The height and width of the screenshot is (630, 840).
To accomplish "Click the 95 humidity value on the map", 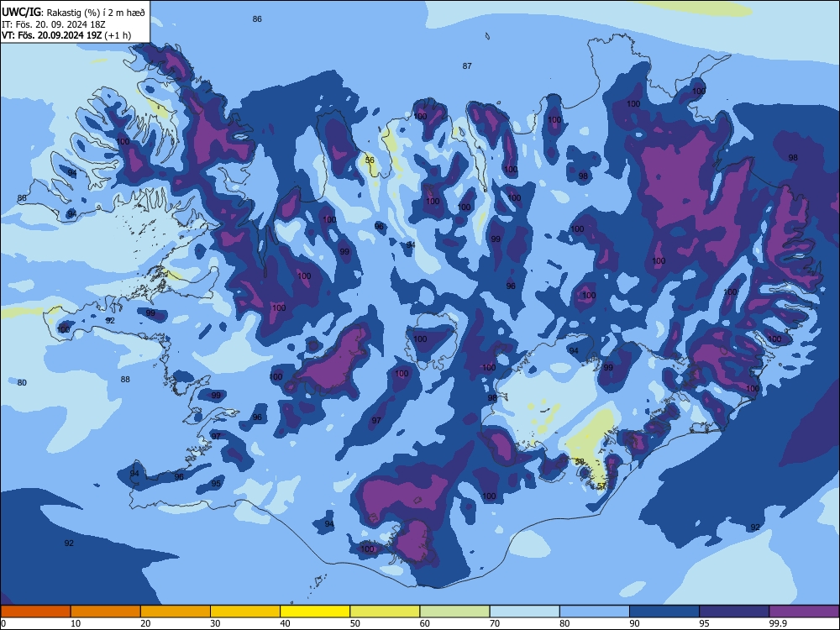I will pyautogui.click(x=216, y=483).
